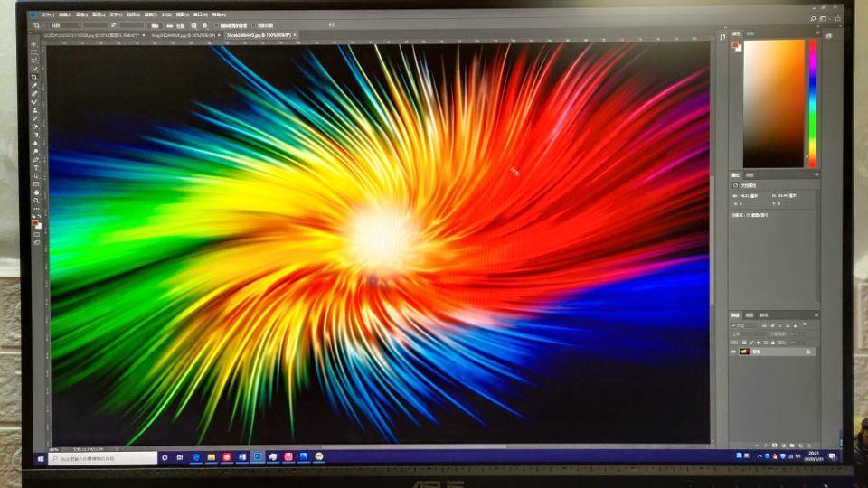Click the Photoshop icon in the Windows taskbar

point(257,457)
